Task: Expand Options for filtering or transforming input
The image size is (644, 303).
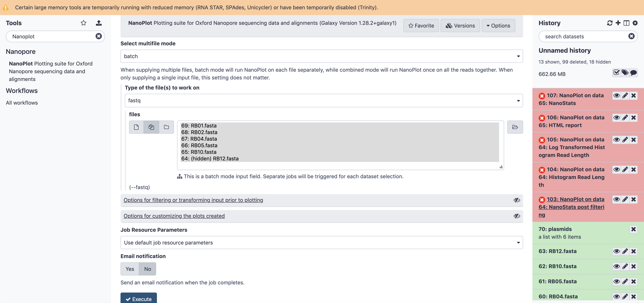Action: point(193,200)
